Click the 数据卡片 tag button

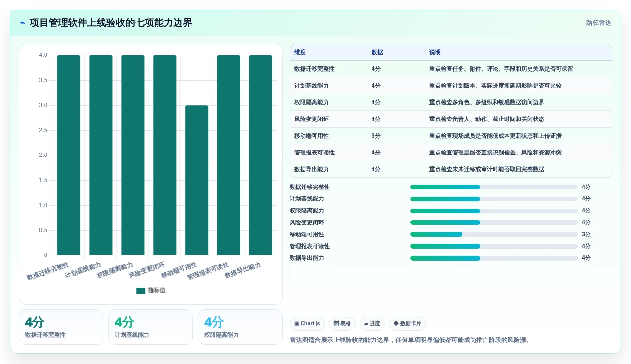(407, 324)
